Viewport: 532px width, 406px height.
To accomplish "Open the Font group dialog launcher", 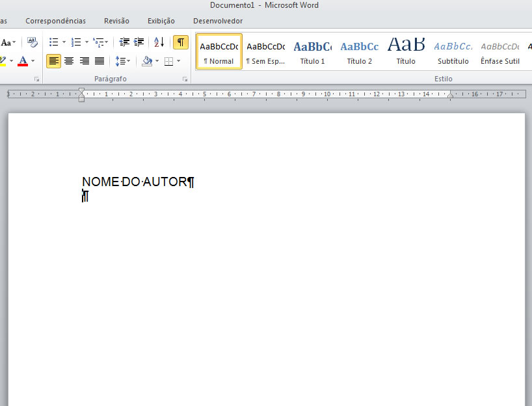I will tap(36, 79).
